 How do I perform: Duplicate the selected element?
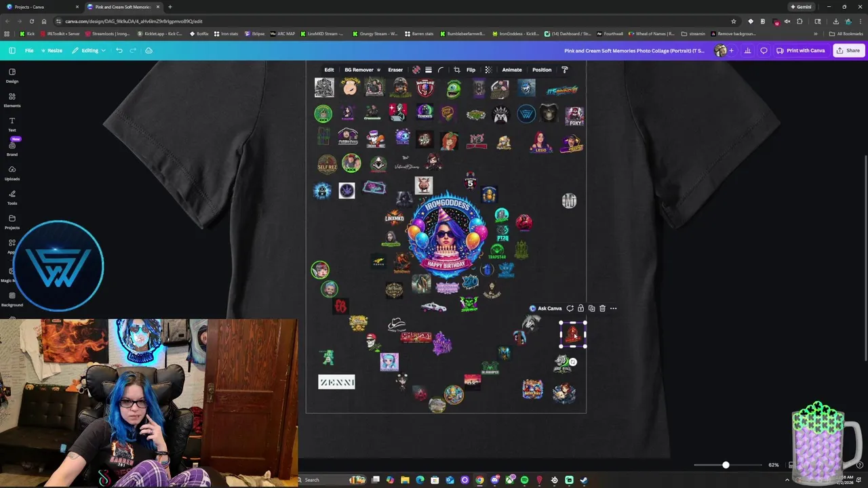coord(591,308)
